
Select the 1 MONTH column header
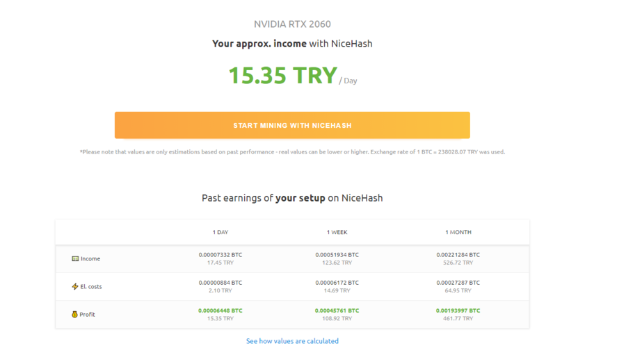(458, 232)
